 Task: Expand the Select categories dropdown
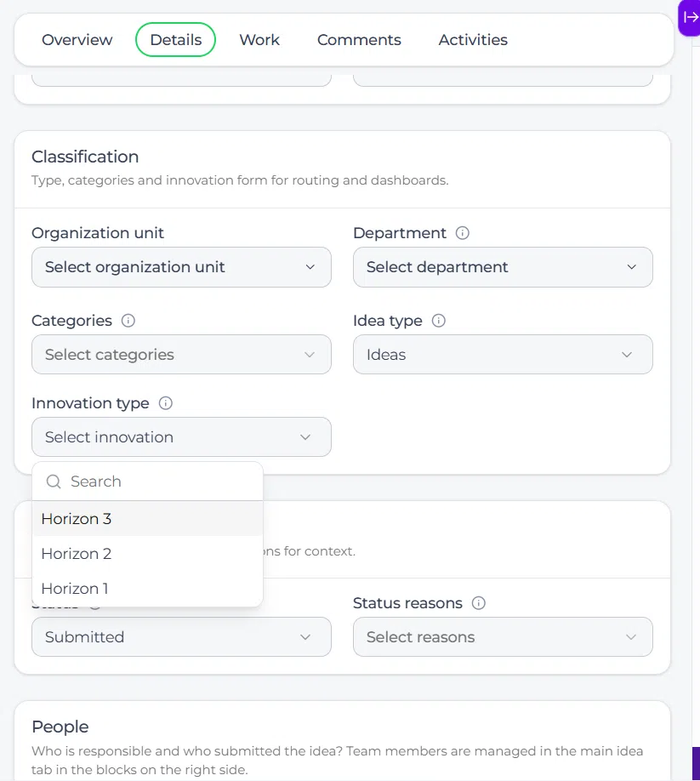pyautogui.click(x=181, y=355)
